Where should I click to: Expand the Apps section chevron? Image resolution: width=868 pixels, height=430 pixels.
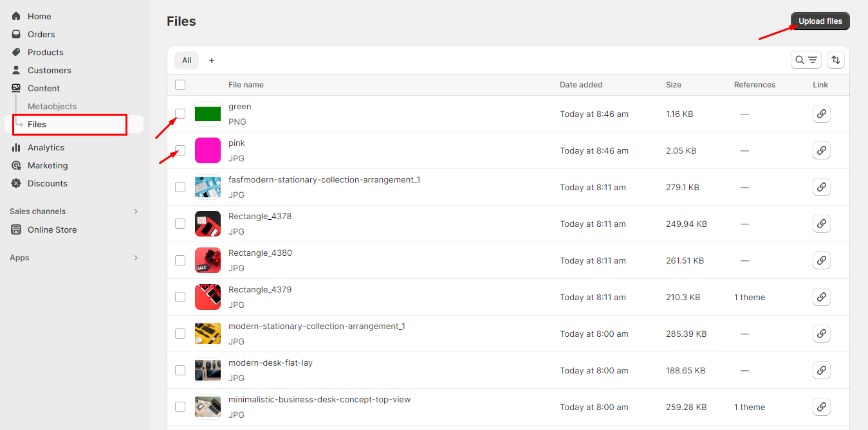point(136,258)
